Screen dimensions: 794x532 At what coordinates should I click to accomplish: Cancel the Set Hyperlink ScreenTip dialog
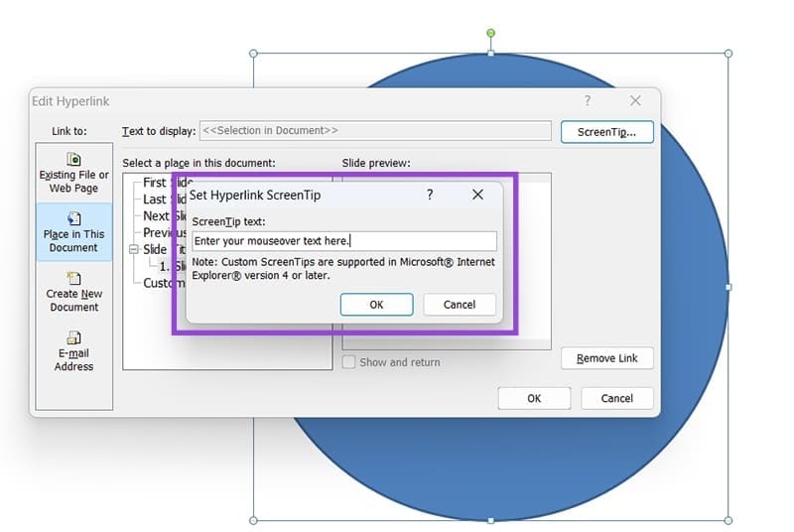click(460, 305)
